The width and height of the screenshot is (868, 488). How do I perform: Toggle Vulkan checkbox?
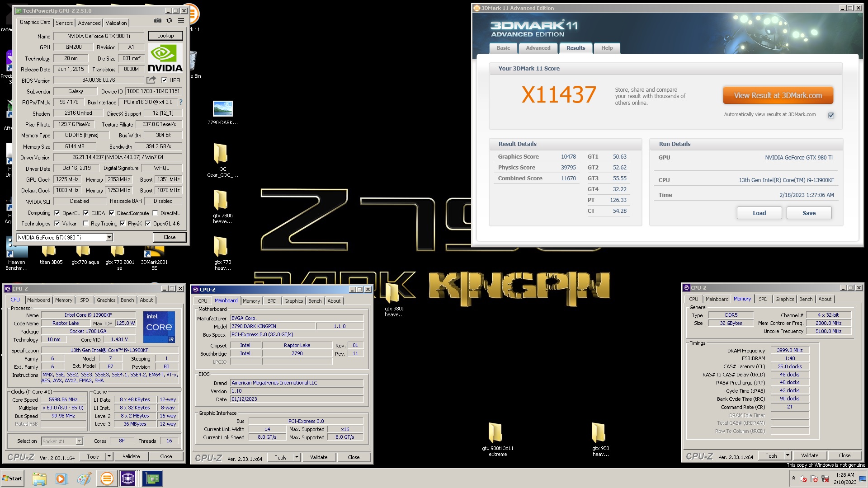tap(57, 223)
